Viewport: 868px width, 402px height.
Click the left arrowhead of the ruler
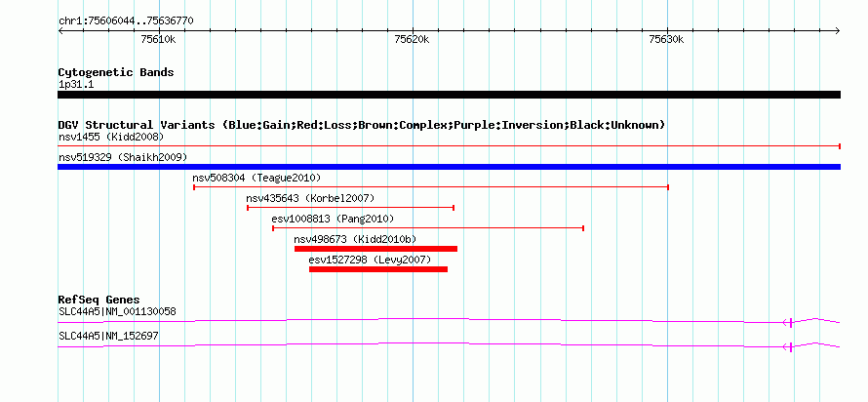[60, 31]
